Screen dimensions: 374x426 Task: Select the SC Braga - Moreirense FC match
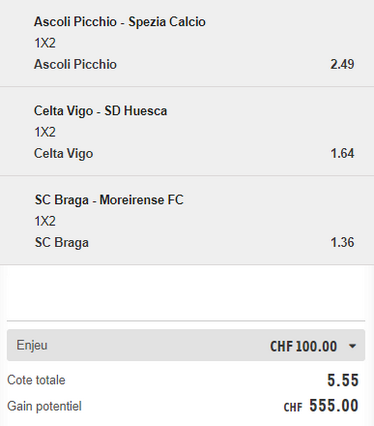(109, 200)
